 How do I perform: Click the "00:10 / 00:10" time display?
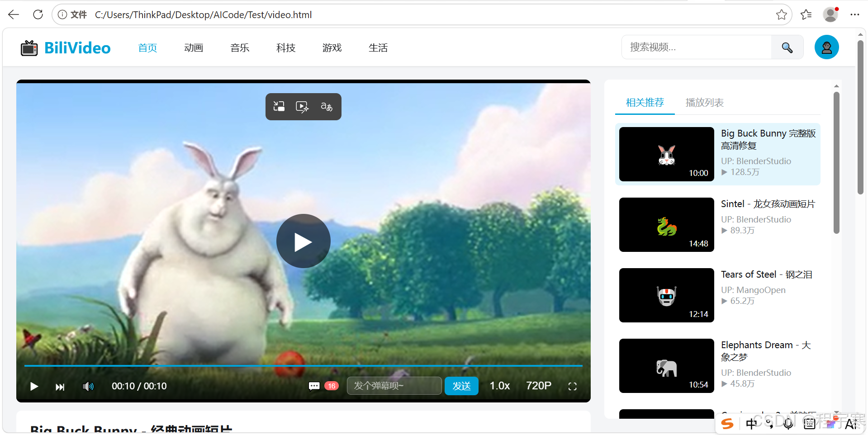pos(139,386)
